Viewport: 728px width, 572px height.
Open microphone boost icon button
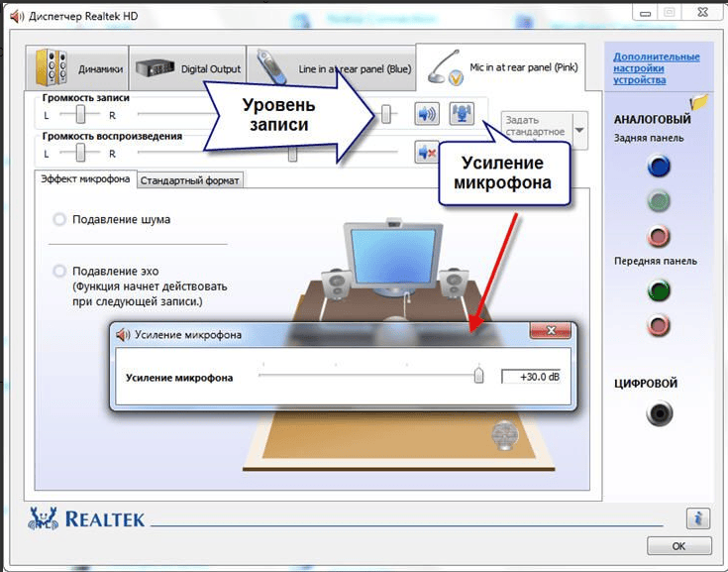point(462,113)
